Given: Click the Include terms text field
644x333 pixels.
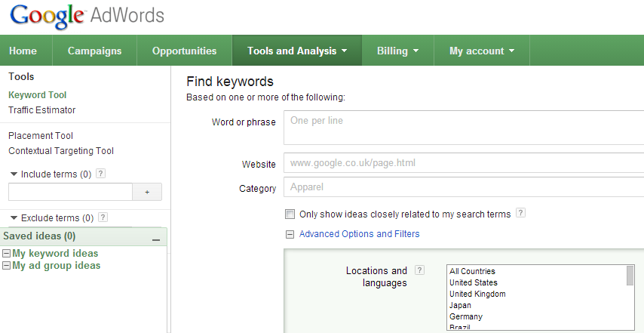Looking at the screenshot, I should pos(70,192).
